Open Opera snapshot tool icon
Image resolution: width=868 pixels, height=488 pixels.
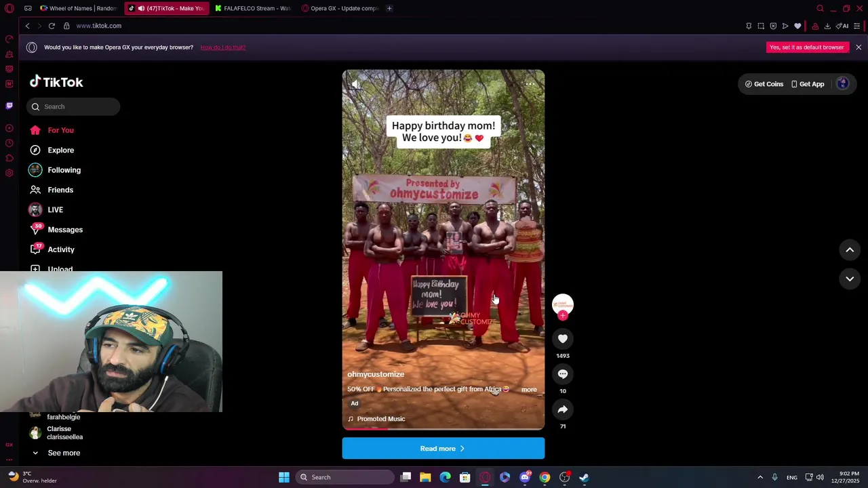761,26
